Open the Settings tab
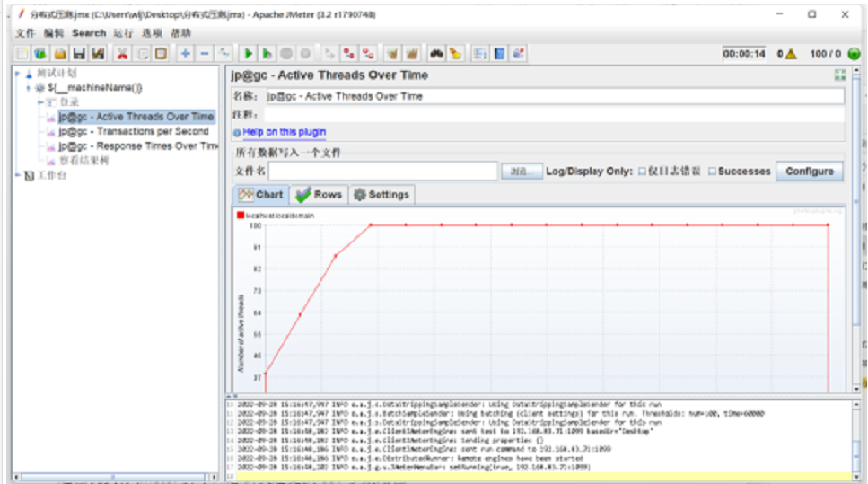 [381, 195]
